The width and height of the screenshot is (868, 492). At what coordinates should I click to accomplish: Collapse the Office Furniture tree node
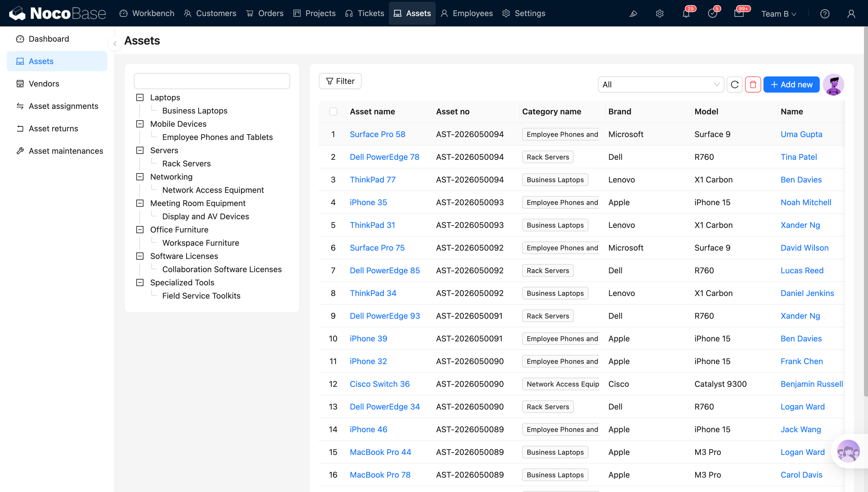tap(140, 229)
